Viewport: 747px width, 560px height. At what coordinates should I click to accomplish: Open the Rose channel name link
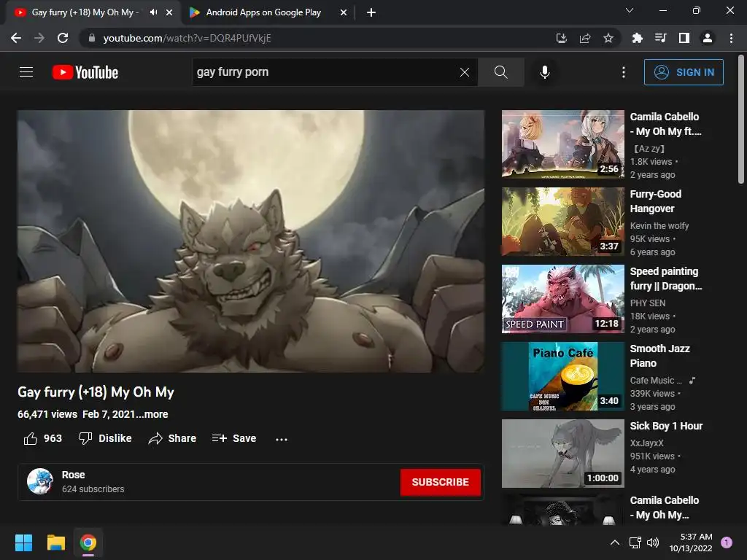74,475
